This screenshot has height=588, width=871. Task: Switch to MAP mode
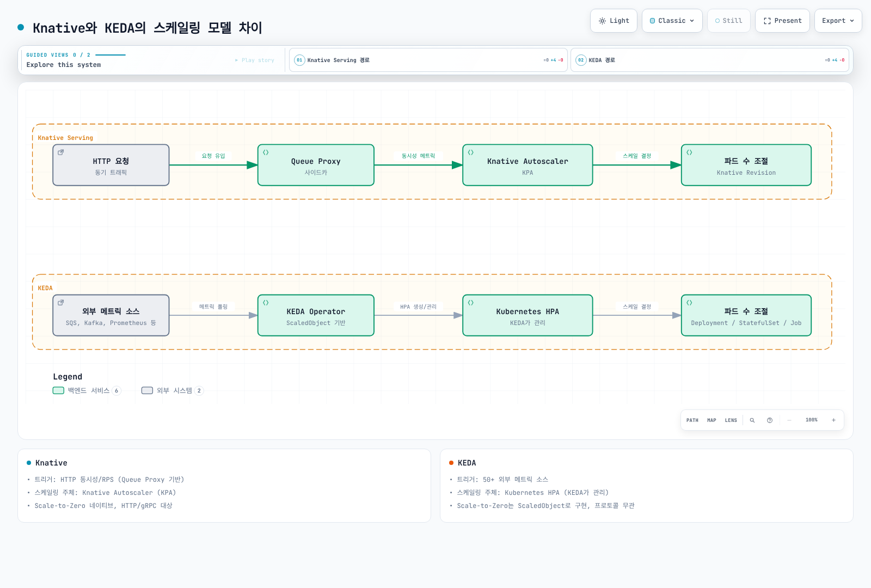click(x=711, y=420)
